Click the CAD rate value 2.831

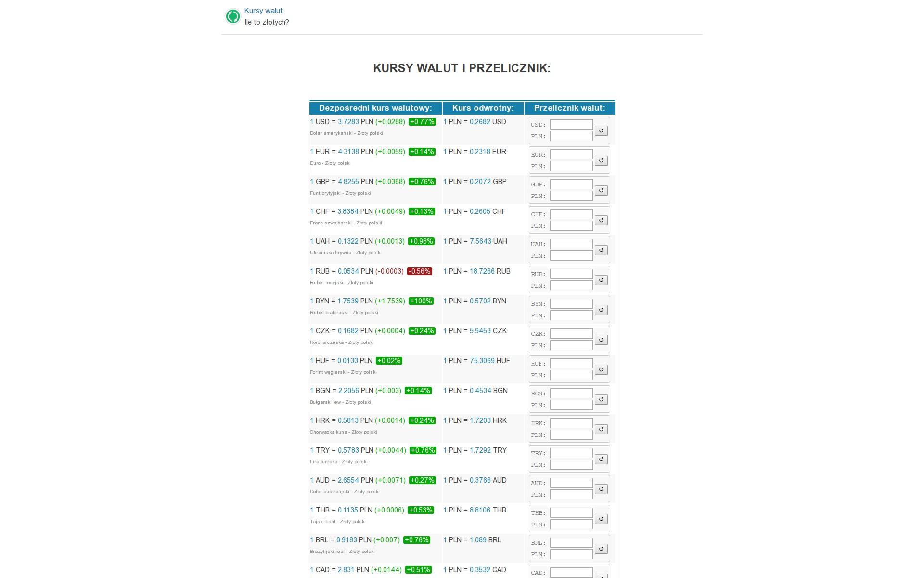coord(346,570)
